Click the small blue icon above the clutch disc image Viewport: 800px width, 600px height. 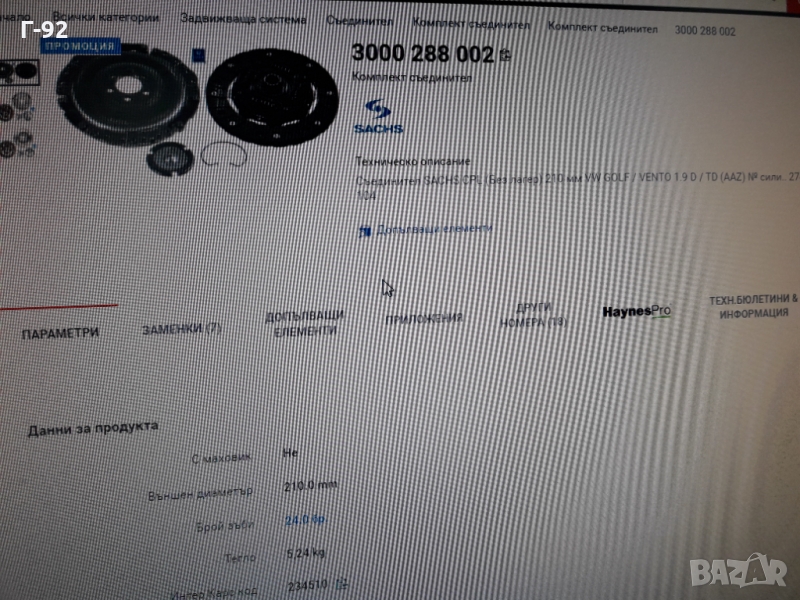coord(197,56)
